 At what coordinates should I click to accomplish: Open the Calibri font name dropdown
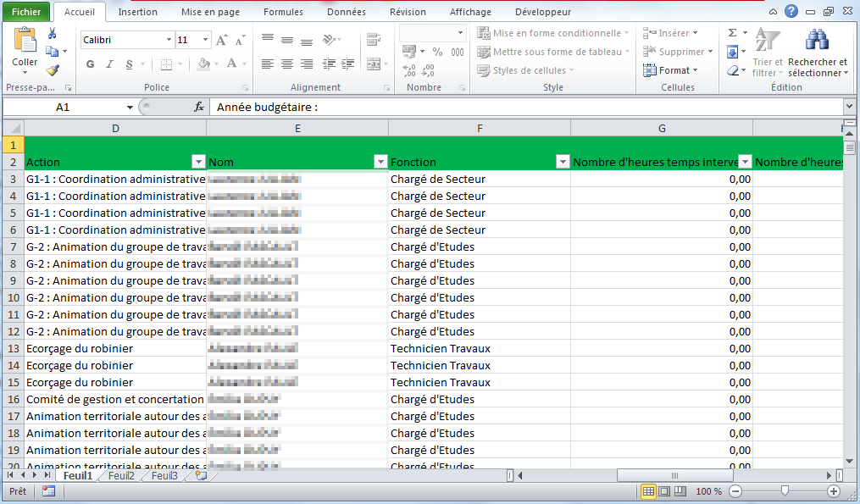click(x=169, y=40)
